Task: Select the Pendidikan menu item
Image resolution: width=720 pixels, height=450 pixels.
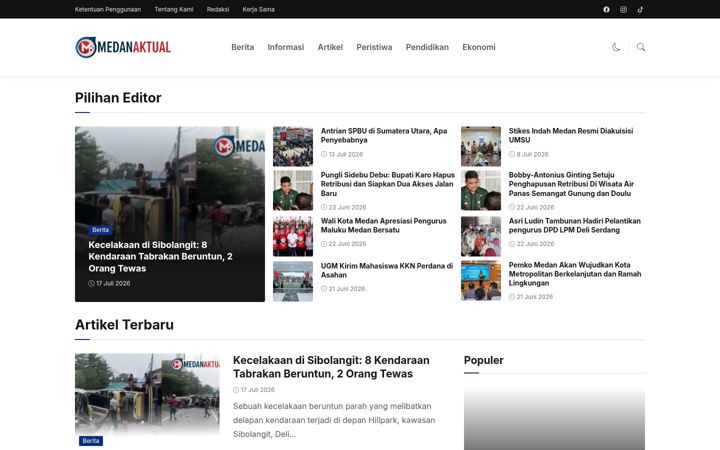Action: [427, 47]
